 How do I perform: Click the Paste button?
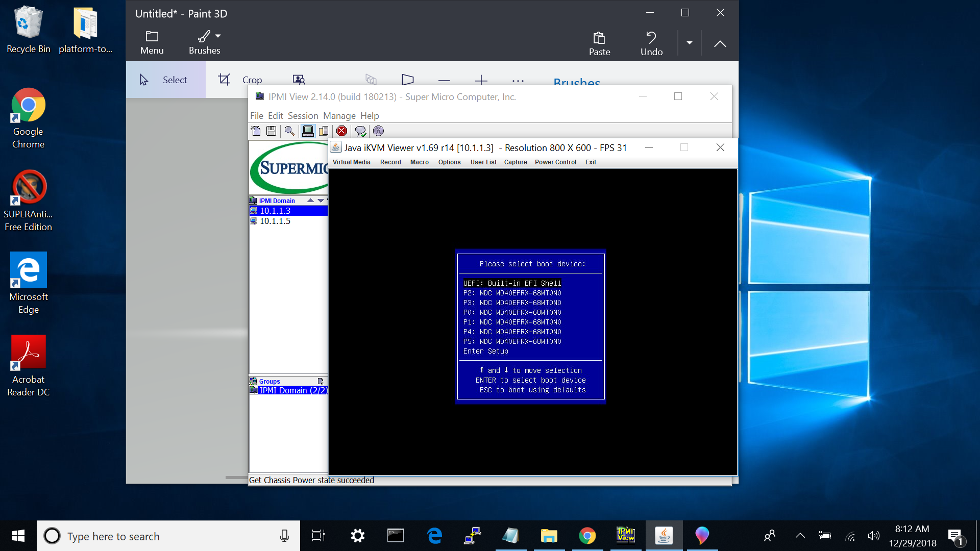[x=599, y=43]
